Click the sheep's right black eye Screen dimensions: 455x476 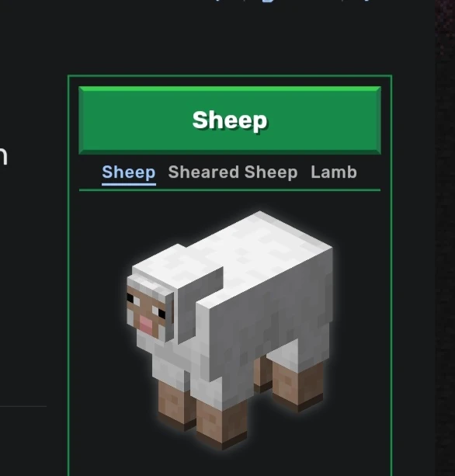(x=162, y=314)
